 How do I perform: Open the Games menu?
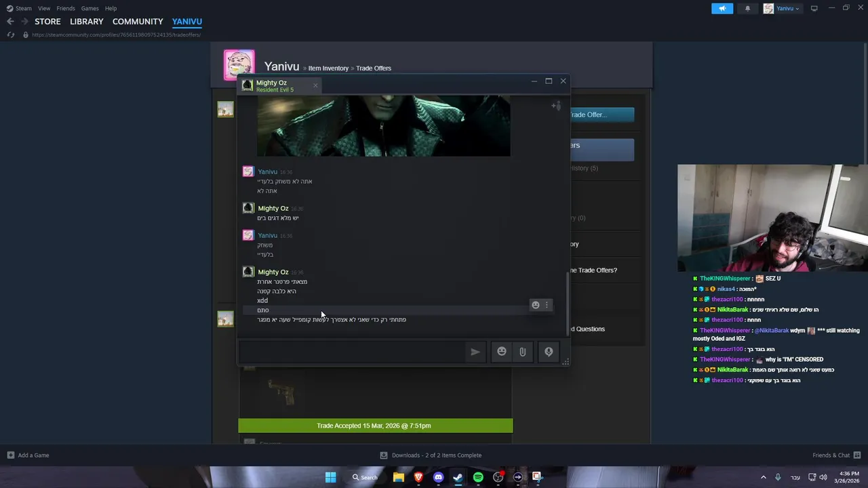click(90, 8)
